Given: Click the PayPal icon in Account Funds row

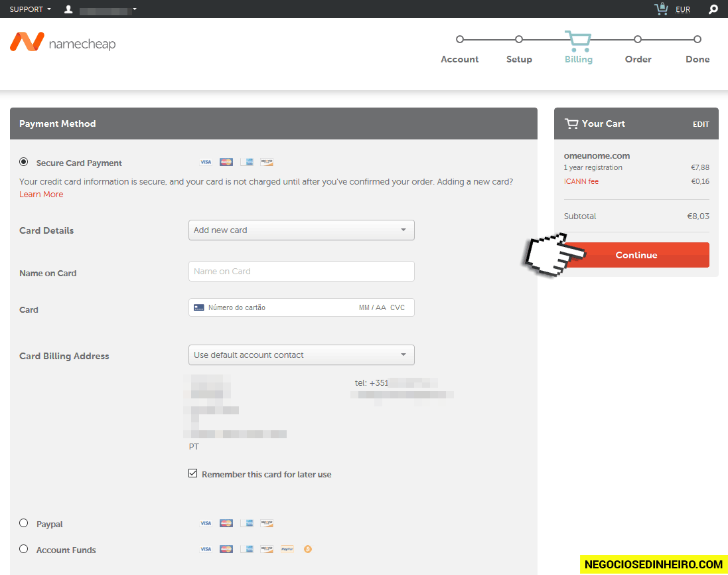Looking at the screenshot, I should pos(287,550).
